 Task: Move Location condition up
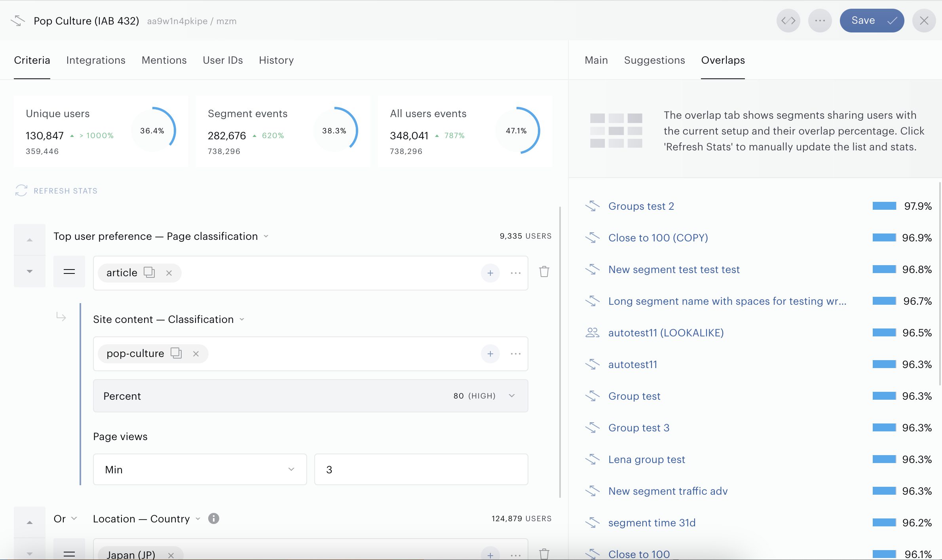point(30,522)
